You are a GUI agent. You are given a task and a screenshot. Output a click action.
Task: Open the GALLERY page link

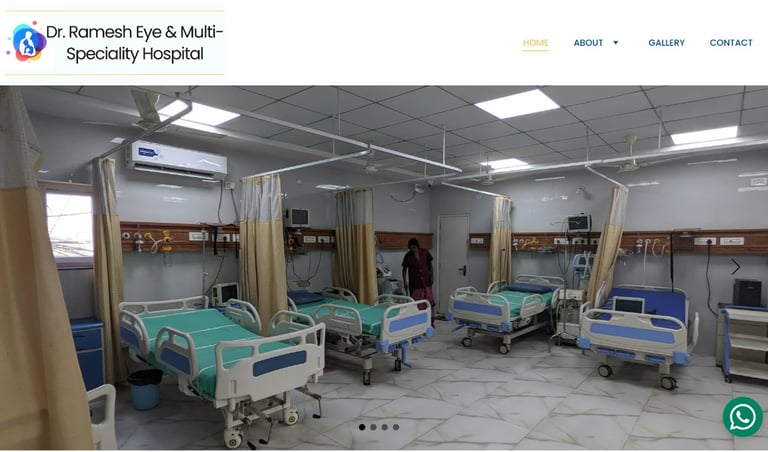[666, 43]
